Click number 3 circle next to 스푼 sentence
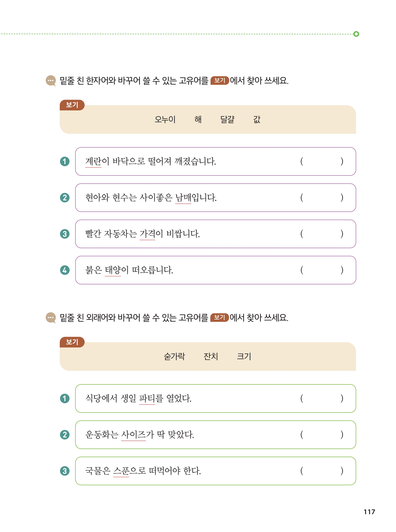This screenshot has width=396, height=532. click(x=65, y=471)
